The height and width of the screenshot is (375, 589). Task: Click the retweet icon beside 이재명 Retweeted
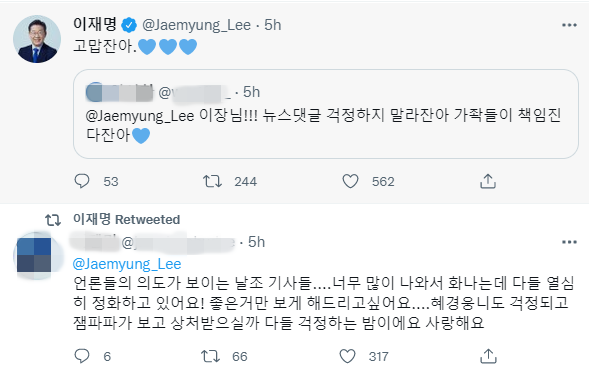pos(53,220)
